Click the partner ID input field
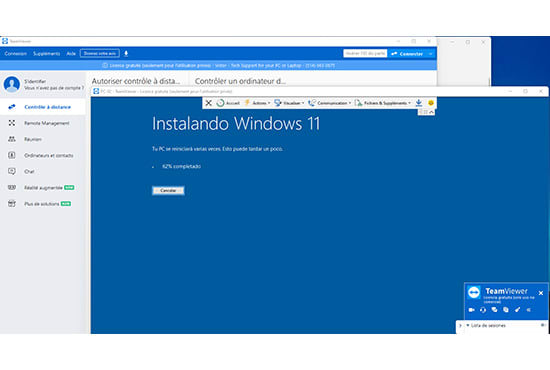 365,53
